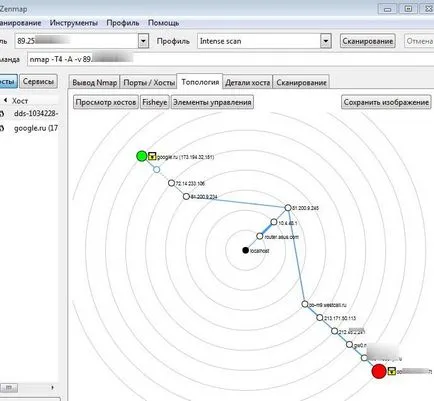Screen dimensions: 434x401
Task: Toggle the Элементы управления controls panel
Action: (212, 102)
